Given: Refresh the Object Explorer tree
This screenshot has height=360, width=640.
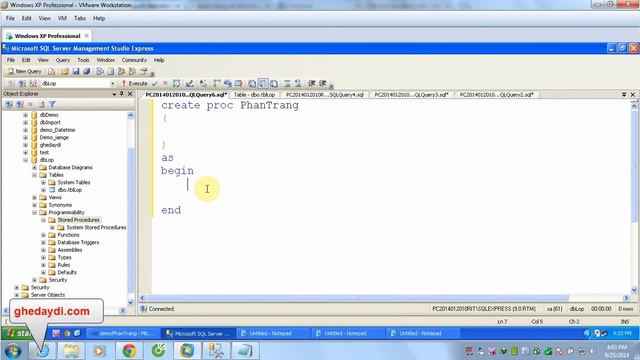Looking at the screenshot, I should click(42, 104).
